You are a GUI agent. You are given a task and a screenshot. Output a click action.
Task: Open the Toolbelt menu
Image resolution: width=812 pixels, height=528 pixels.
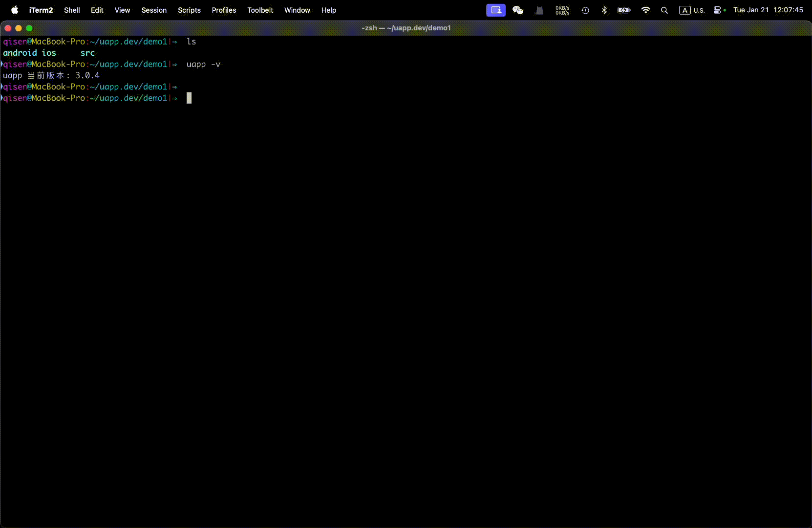260,10
